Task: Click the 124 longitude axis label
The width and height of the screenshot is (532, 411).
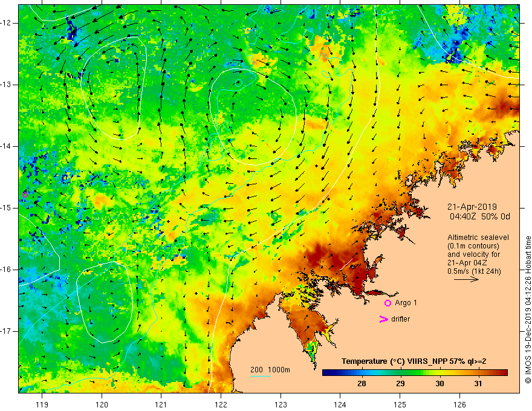Action: pyautogui.click(x=340, y=404)
